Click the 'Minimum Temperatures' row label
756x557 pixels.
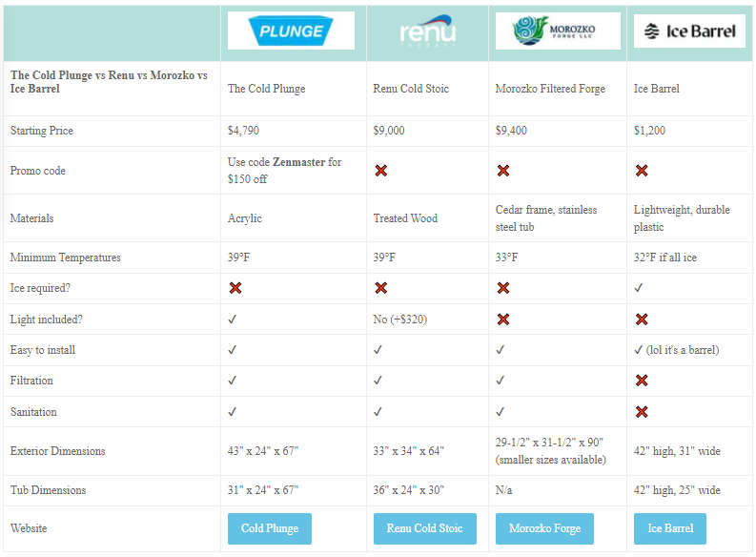66,258
